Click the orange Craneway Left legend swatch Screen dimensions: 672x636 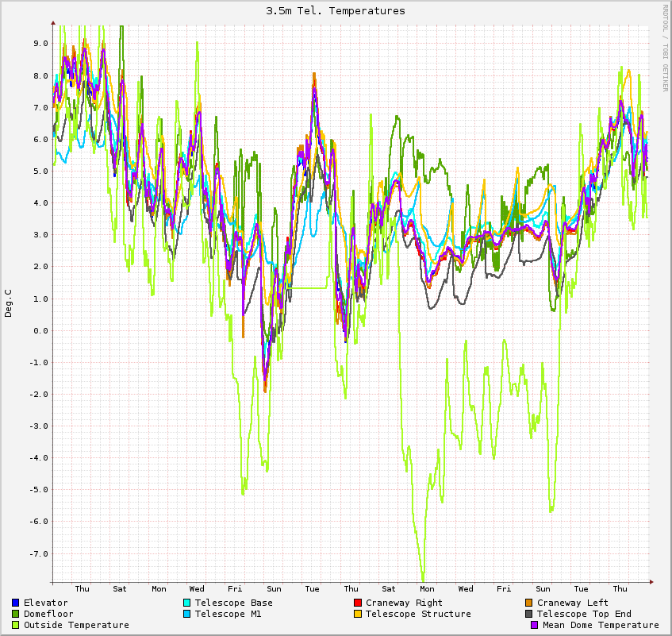[x=529, y=603]
